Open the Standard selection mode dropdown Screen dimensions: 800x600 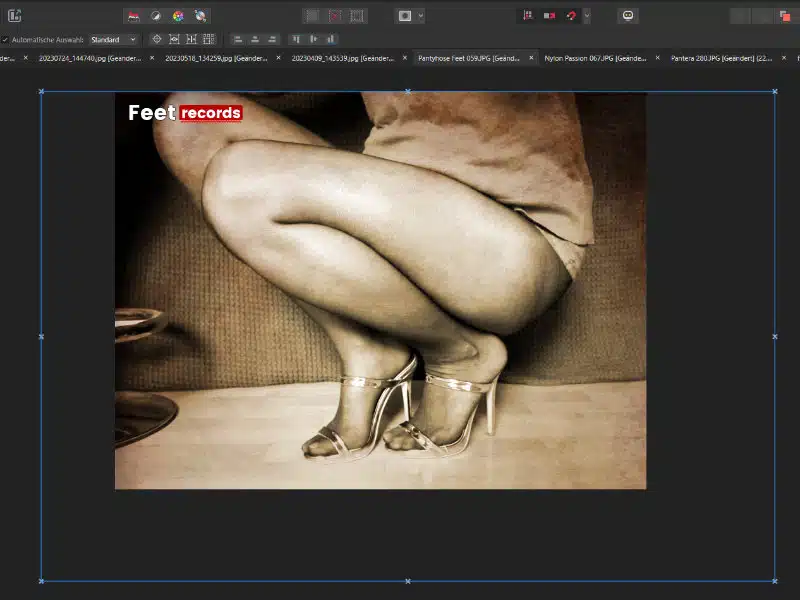tap(113, 39)
